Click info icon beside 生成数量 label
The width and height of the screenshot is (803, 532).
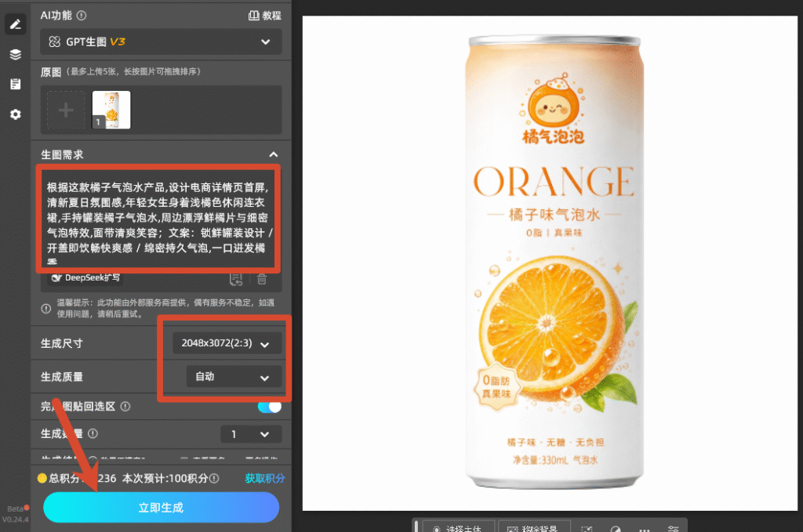(x=93, y=434)
